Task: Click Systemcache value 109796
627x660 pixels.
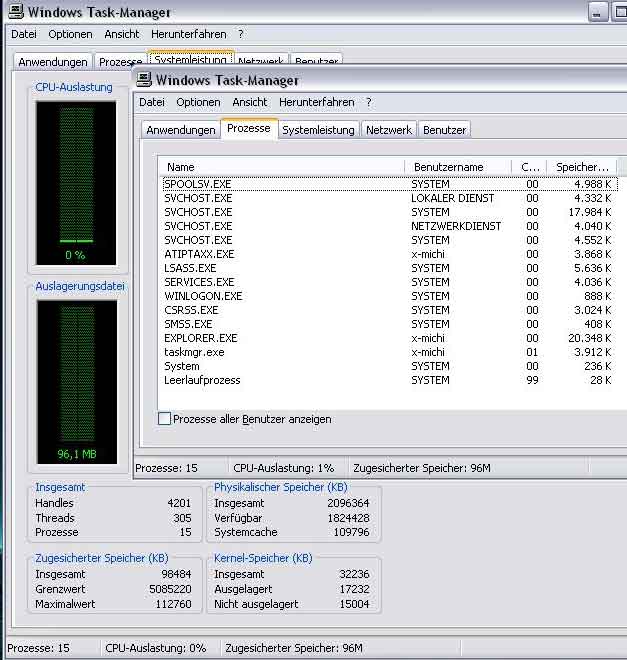Action: click(351, 532)
